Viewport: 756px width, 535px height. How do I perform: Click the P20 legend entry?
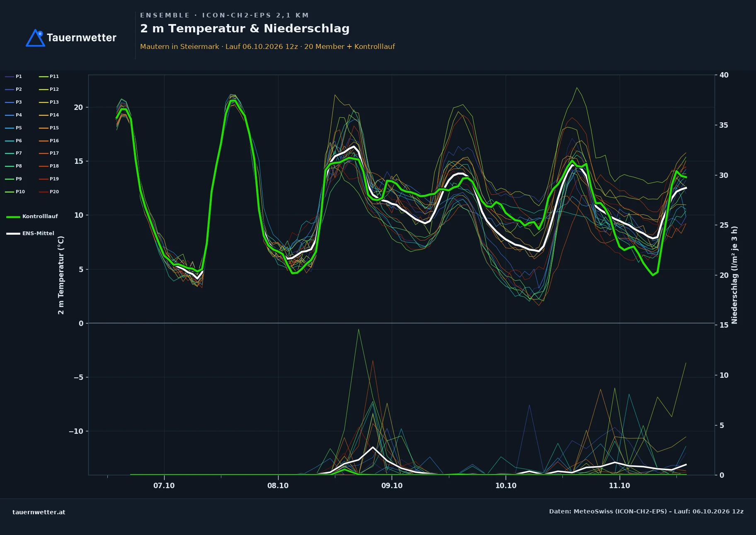(x=49, y=192)
